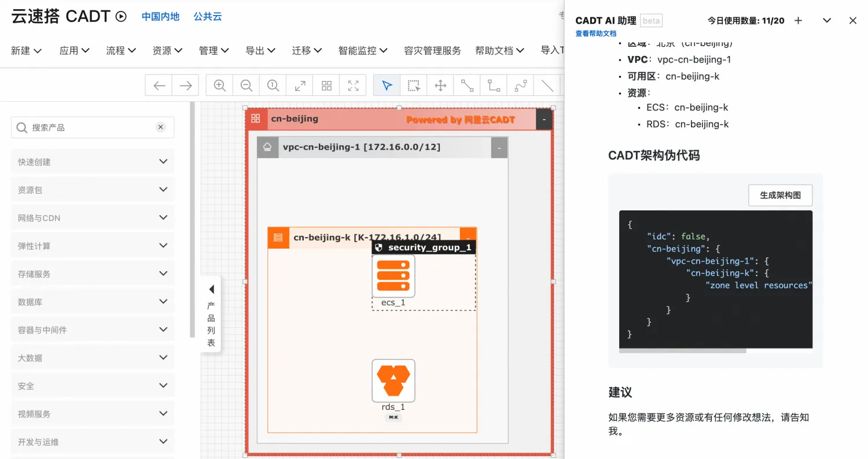This screenshot has height=459, width=868.
Task: Open the 流程 menu
Action: [x=121, y=51]
